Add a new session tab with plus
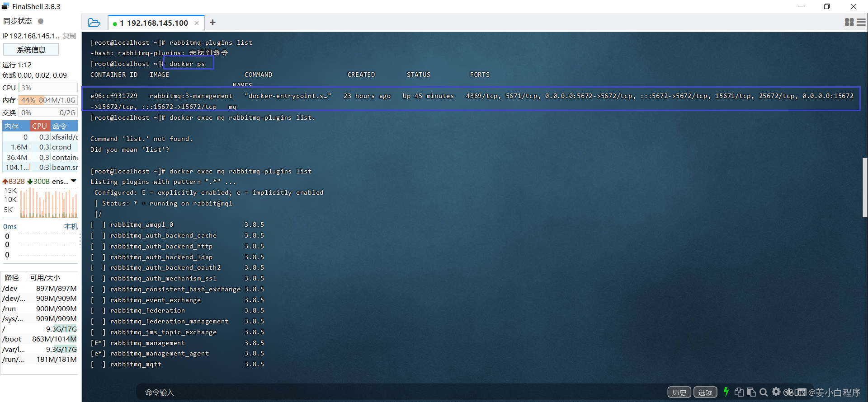The width and height of the screenshot is (868, 402). pos(212,23)
